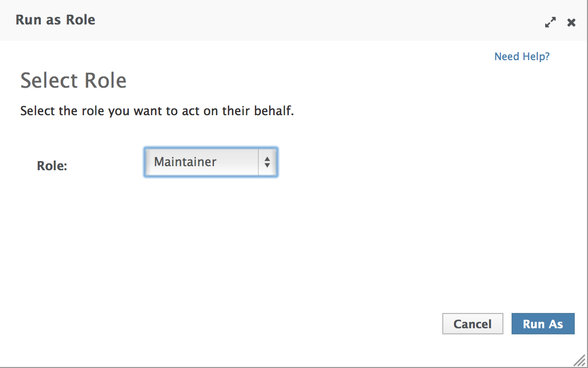Screen dimensions: 588x368
Task: Click the word Maintainer in the Role selector
Action: [185, 162]
